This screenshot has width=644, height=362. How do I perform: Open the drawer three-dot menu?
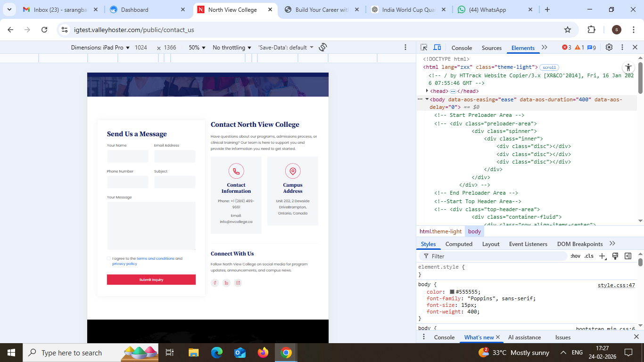point(424,337)
